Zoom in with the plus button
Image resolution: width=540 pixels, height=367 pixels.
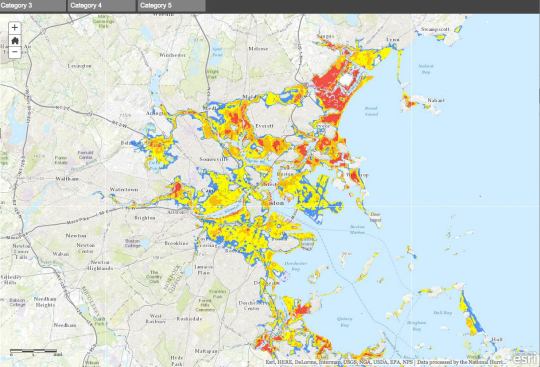point(14,27)
